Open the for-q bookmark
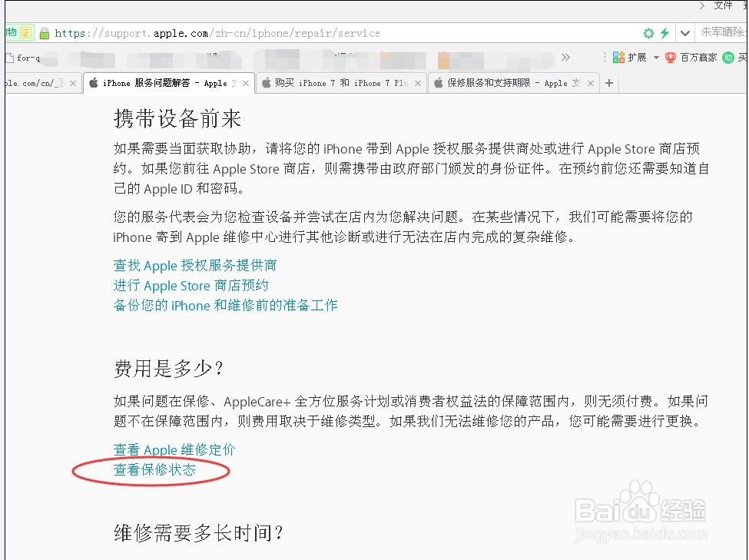 coord(23,58)
